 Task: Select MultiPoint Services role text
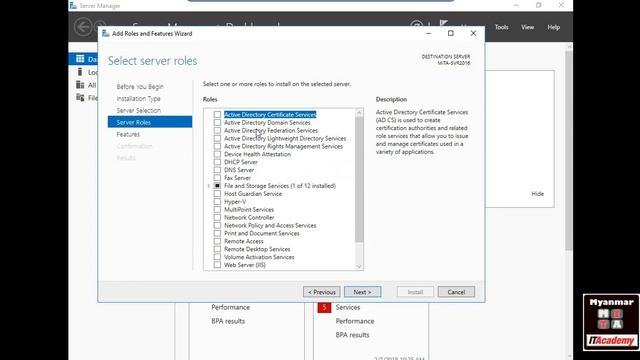(249, 210)
